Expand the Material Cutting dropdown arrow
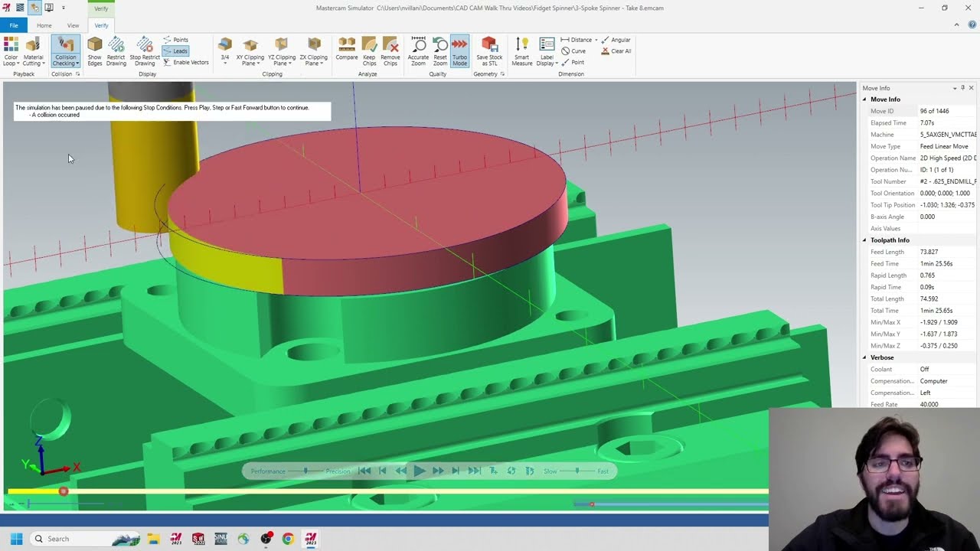This screenshot has width=980, height=551. (x=44, y=64)
